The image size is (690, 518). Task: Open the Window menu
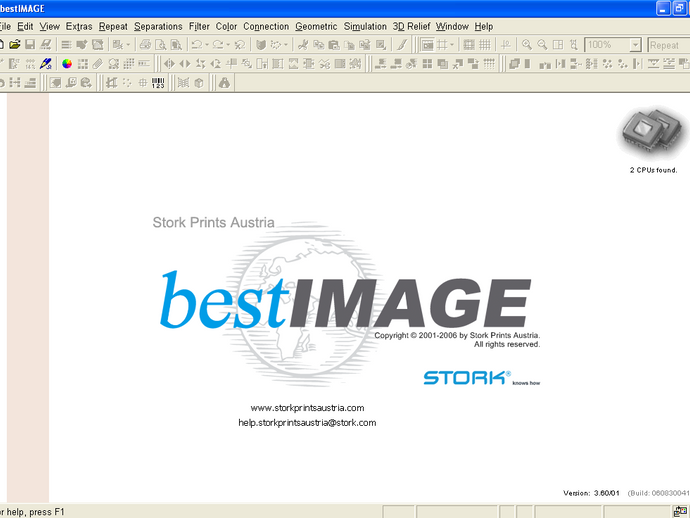coord(452,26)
